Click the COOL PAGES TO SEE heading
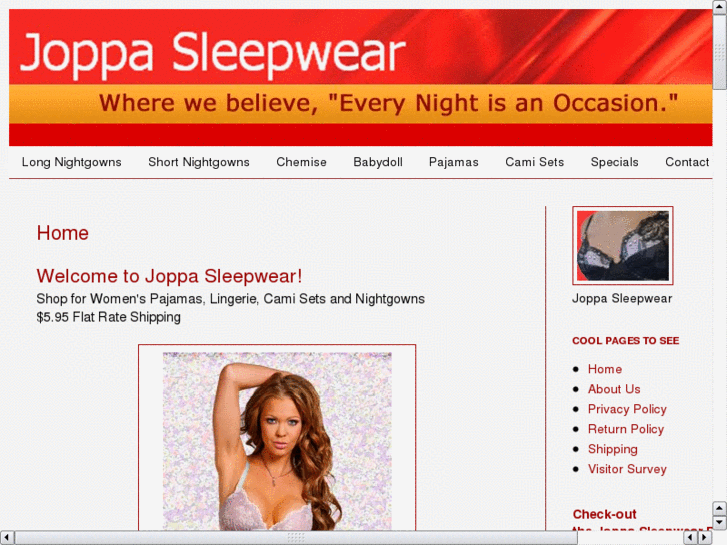Image resolution: width=727 pixels, height=545 pixels. 625,340
